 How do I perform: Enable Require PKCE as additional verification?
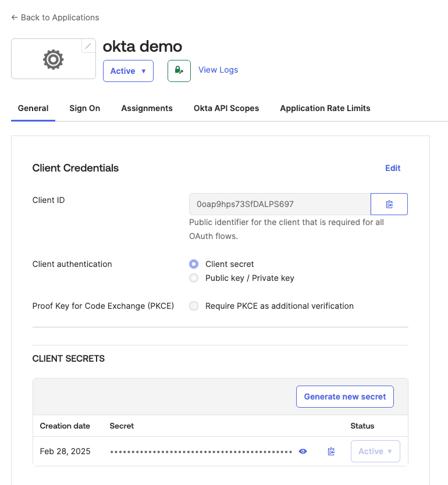193,306
